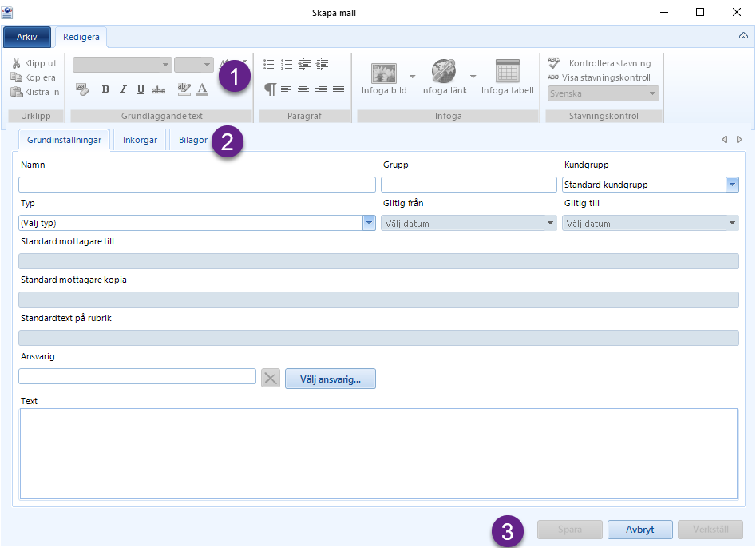The height and width of the screenshot is (548, 756).
Task: Switch to the Bilagor tab
Action: pos(193,140)
